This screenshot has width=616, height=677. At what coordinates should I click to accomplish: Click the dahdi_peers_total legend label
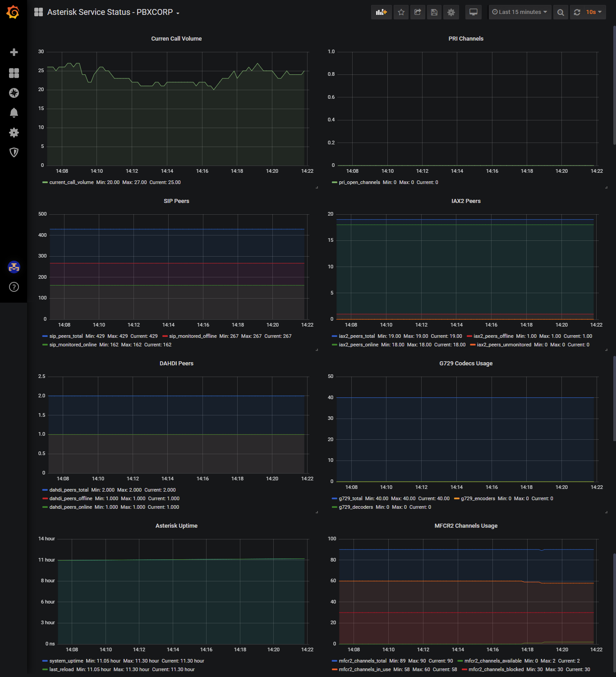(69, 490)
